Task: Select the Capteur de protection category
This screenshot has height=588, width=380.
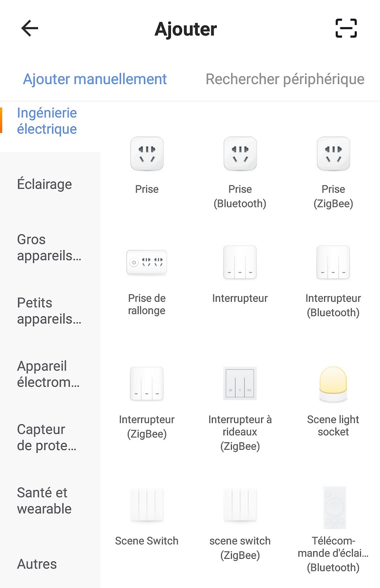Action: click(x=47, y=437)
